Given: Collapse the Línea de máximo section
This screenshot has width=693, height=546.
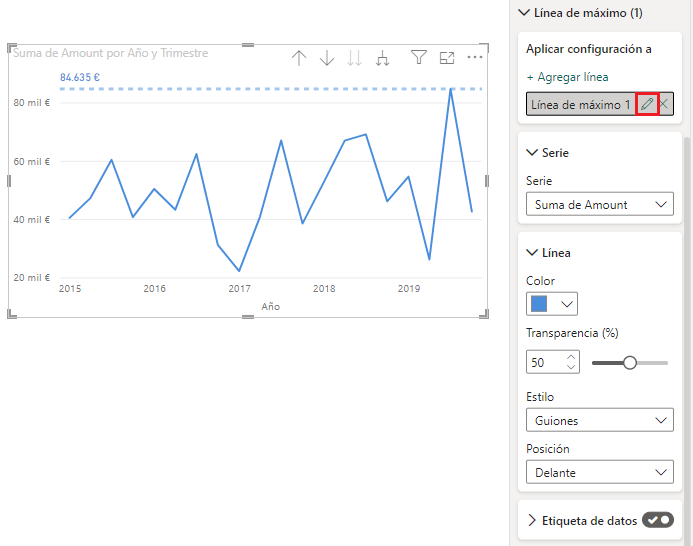Looking at the screenshot, I should click(x=523, y=13).
